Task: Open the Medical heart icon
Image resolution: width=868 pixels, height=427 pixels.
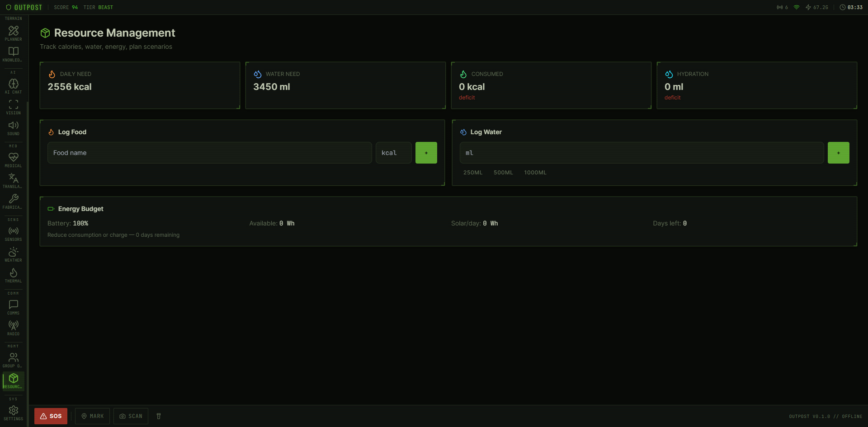Action: pyautogui.click(x=14, y=160)
